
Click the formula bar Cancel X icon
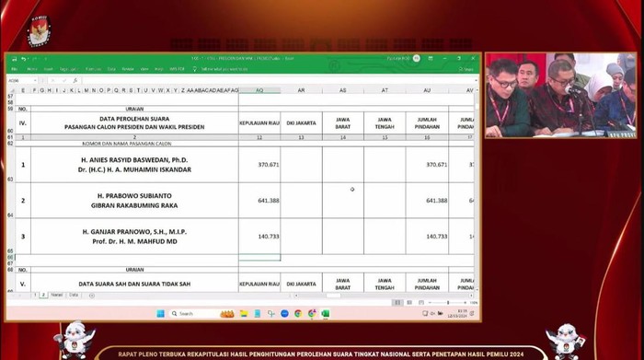[53, 80]
